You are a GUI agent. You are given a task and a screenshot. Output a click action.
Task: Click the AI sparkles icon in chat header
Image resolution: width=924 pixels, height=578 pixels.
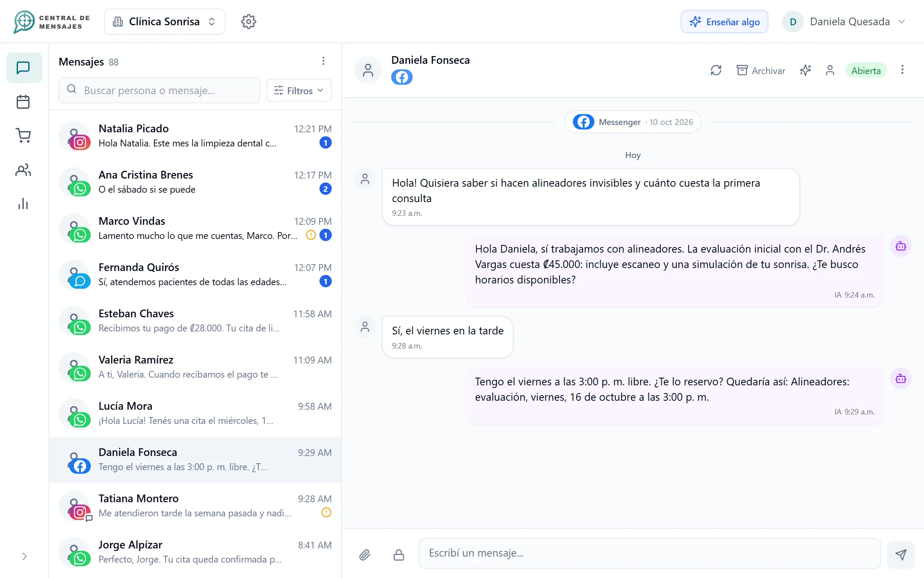806,70
